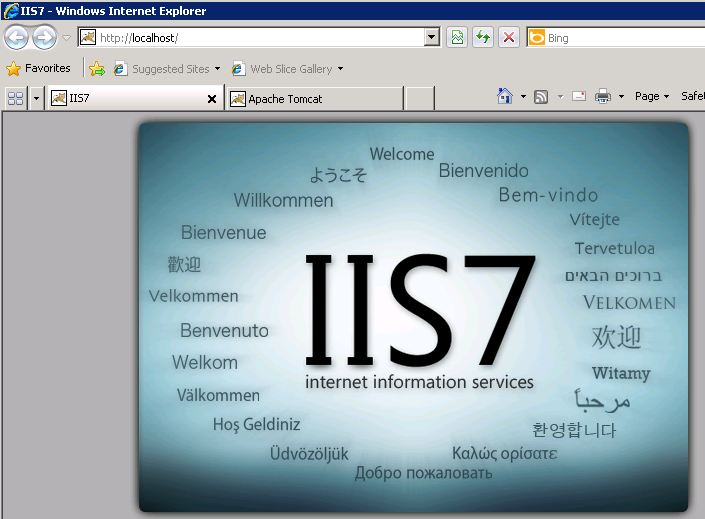This screenshot has width=705, height=519.
Task: Refresh the page using the green arrows icon
Action: [483, 38]
